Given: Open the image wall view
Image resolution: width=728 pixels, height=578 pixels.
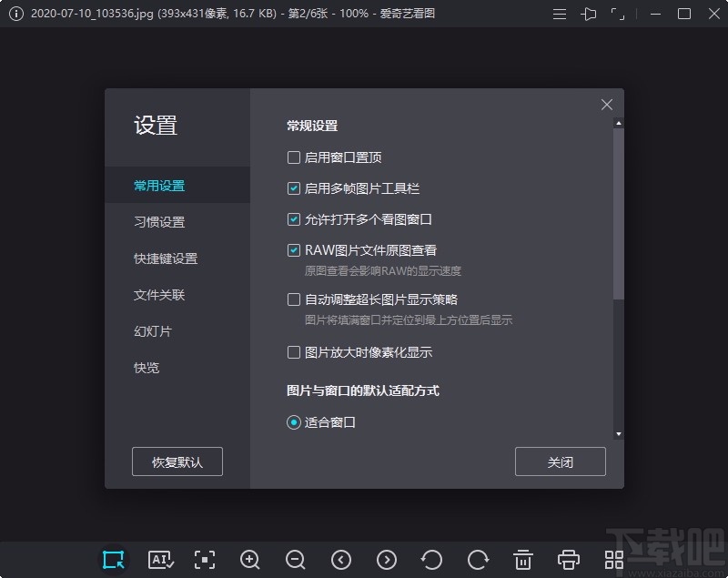Looking at the screenshot, I should (x=613, y=560).
